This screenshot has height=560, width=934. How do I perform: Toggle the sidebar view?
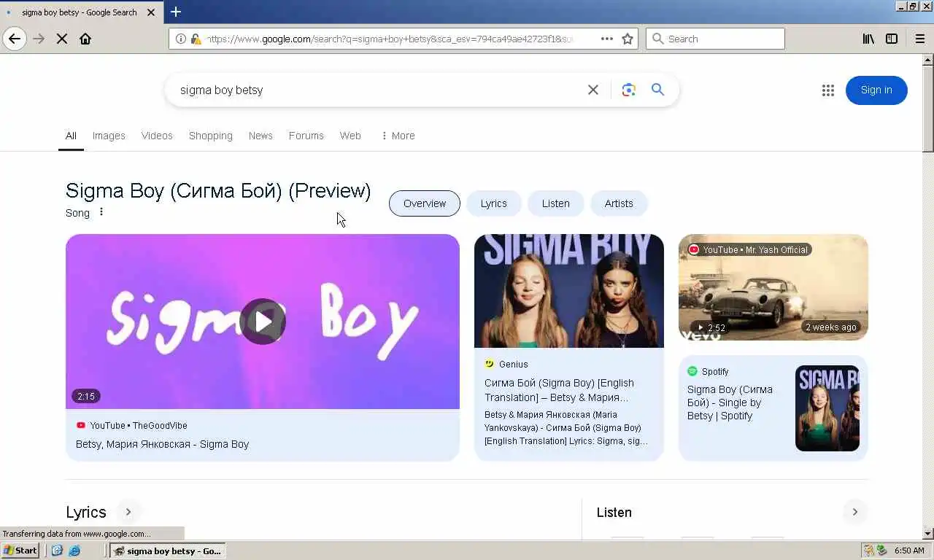click(x=892, y=39)
